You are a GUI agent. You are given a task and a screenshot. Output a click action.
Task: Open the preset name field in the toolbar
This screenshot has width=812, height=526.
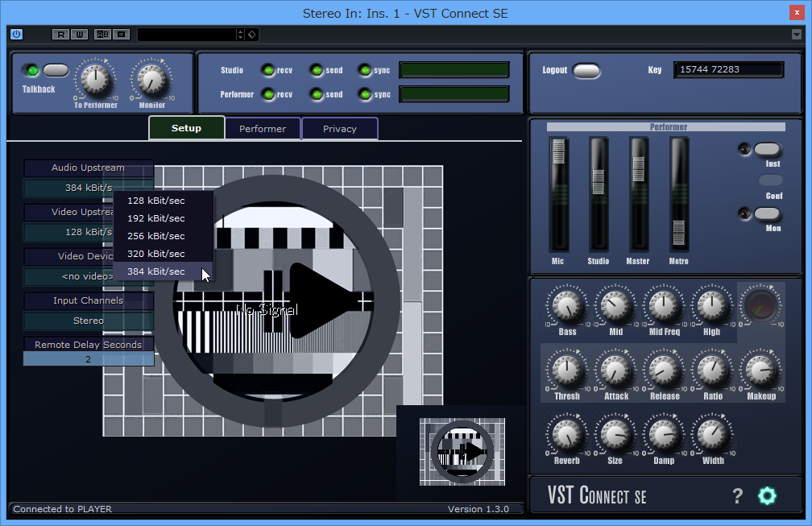(186, 35)
